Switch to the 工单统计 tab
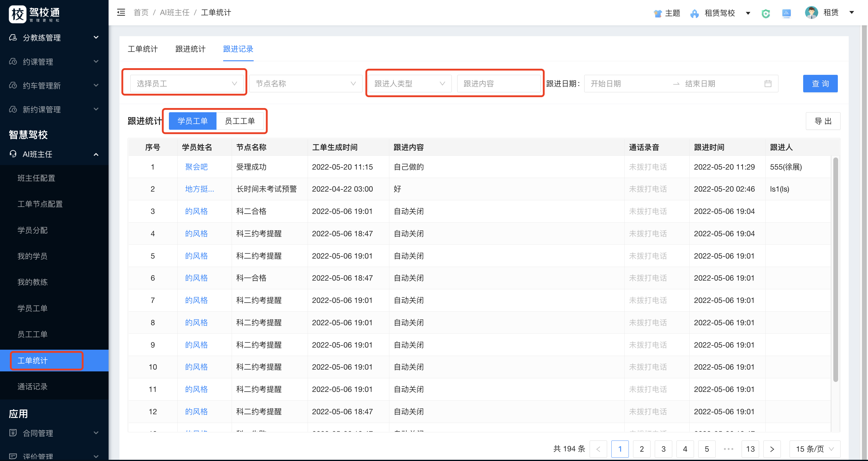Viewport: 868px width, 461px height. [143, 49]
